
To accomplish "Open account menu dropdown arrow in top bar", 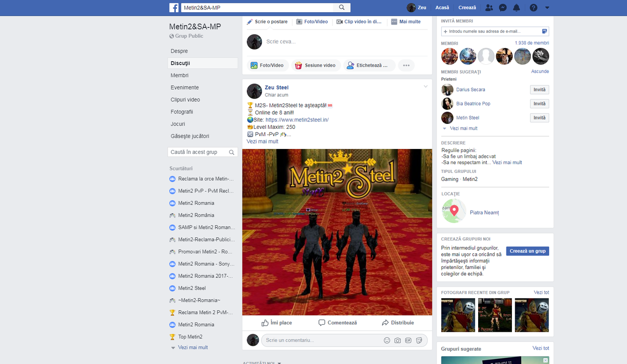I will pos(547,8).
